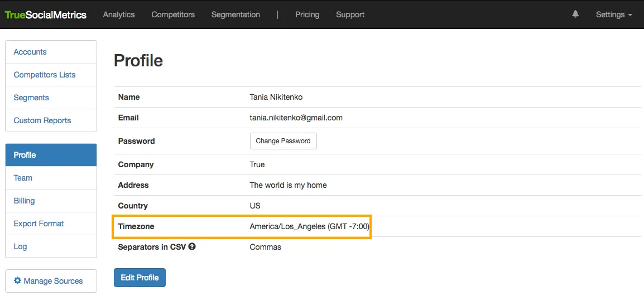Go to Competitors in top navigation

173,14
